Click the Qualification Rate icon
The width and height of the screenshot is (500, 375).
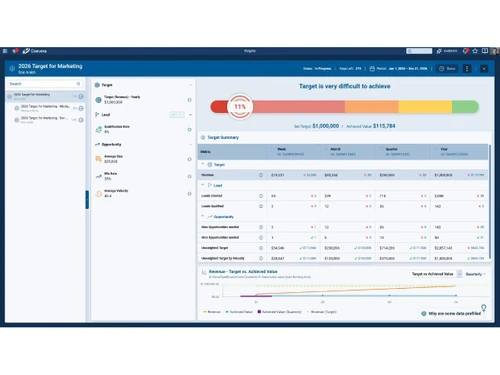click(98, 129)
